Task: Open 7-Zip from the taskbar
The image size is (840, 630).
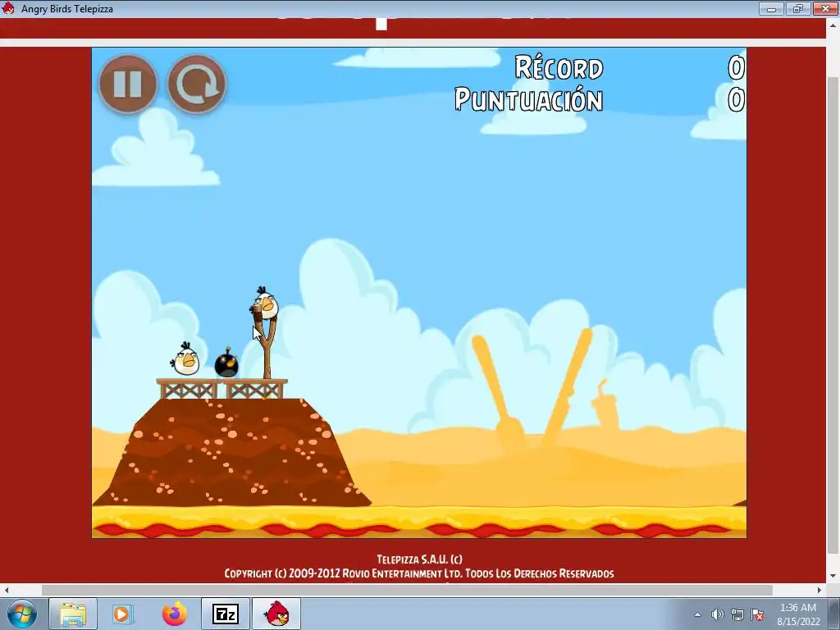Action: click(x=226, y=614)
